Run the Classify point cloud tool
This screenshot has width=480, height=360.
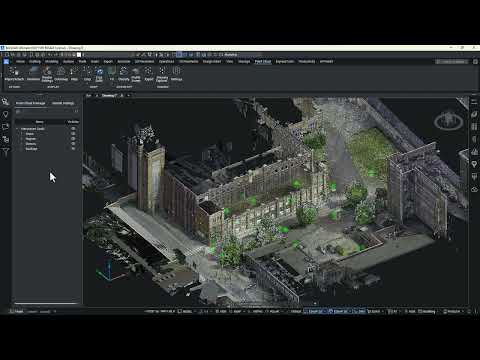pos(124,74)
